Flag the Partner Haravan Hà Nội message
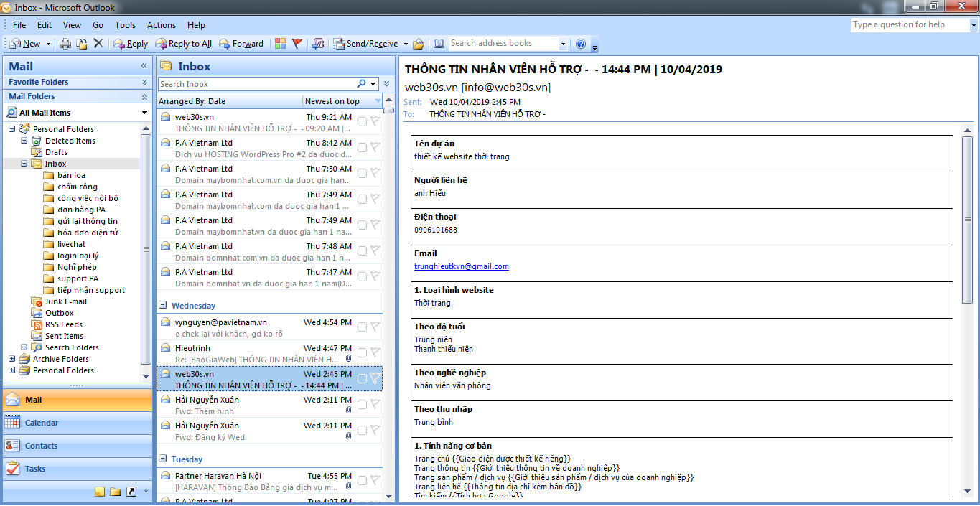Viewport: 980px width, 506px height. tap(375, 480)
